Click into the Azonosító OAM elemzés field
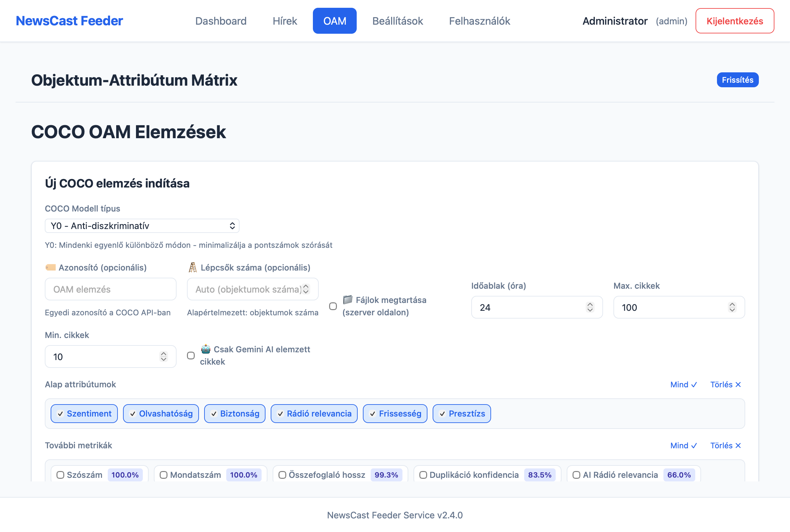790x532 pixels. 110,289
